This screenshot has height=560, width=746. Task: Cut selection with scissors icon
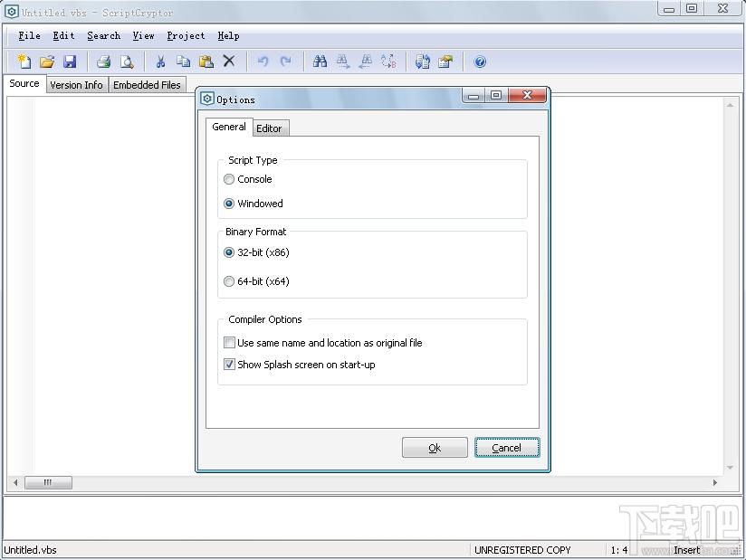tap(160, 62)
